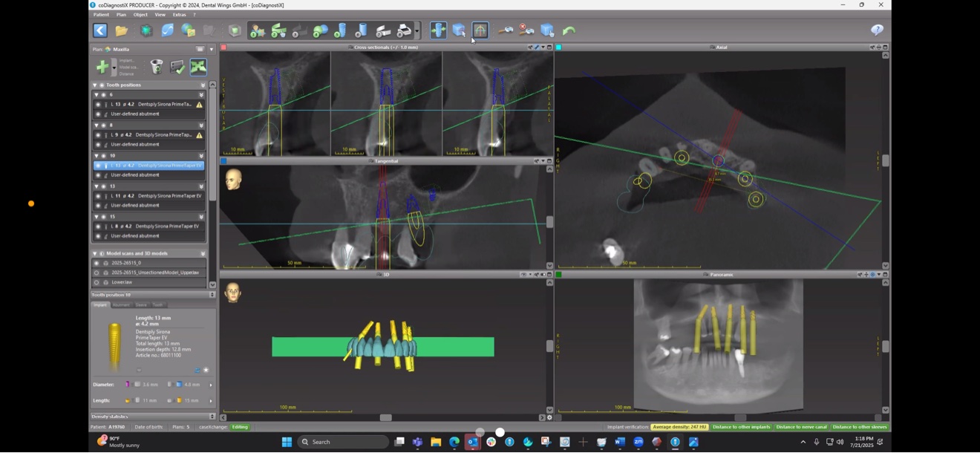Click the delete measurement icon with red X
Screen dimensions: 980x453
click(526, 30)
